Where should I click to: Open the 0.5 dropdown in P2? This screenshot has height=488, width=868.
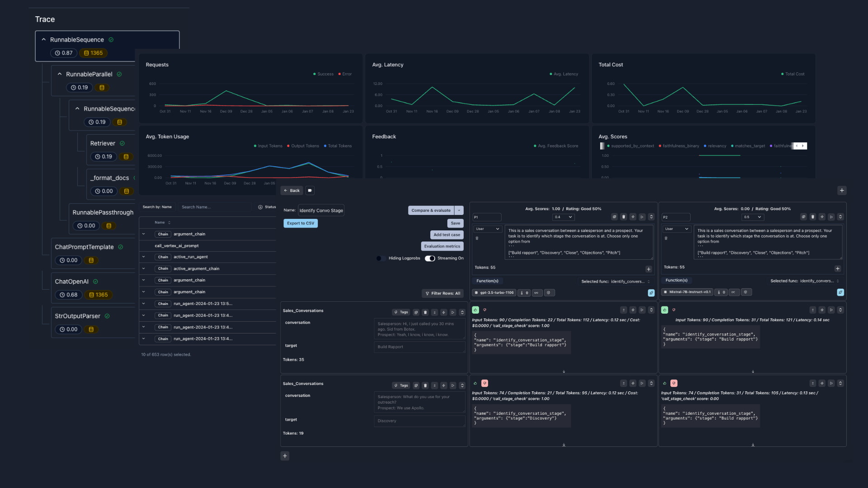[x=753, y=217]
